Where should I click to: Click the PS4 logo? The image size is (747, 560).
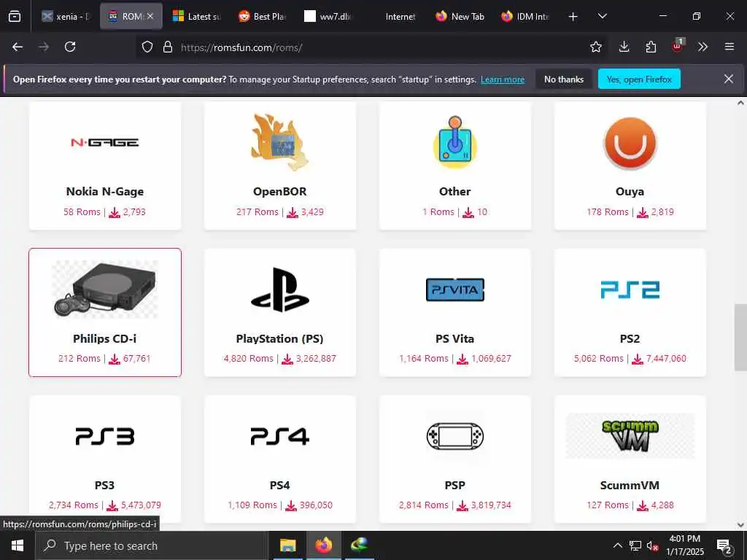click(279, 436)
